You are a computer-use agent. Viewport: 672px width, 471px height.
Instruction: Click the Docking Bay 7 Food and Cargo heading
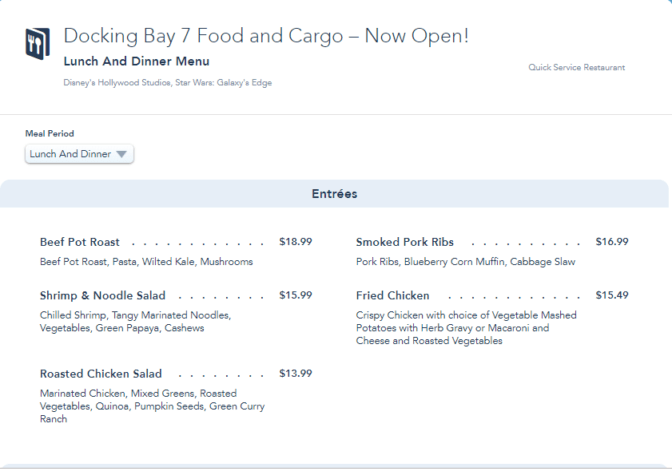tap(266, 36)
